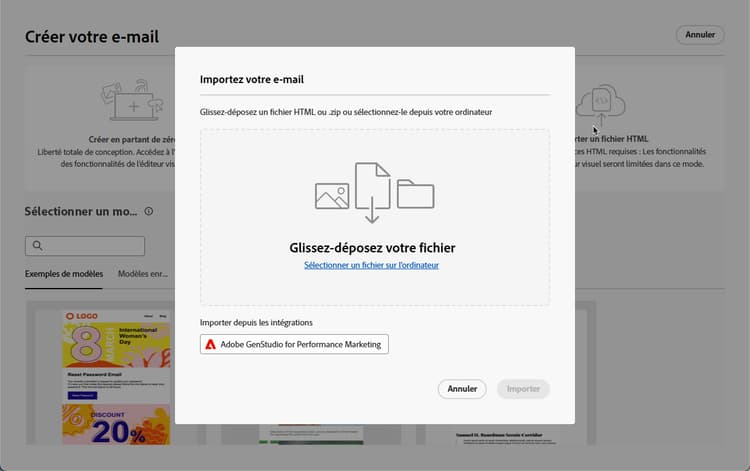Click 'Importer depuis les intégrations' label
Image resolution: width=750 pixels, height=471 pixels.
[256, 323]
